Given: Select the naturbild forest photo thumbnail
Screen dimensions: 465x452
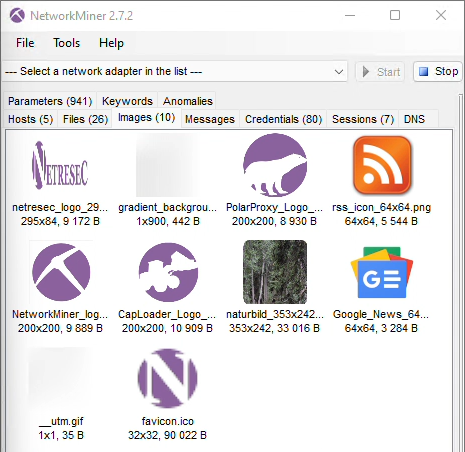Looking at the screenshot, I should coord(275,272).
